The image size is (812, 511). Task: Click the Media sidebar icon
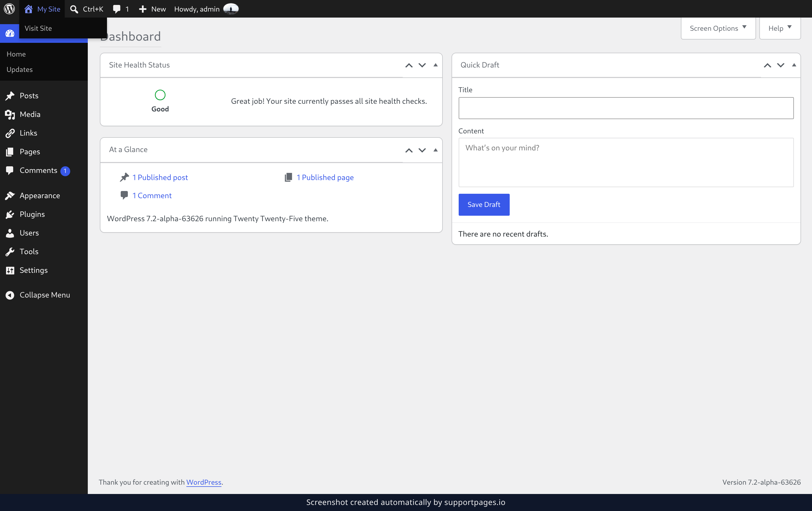point(10,115)
